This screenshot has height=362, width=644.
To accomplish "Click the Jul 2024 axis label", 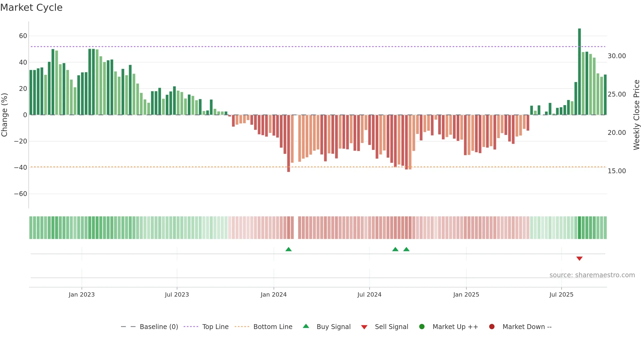I will point(369,294).
